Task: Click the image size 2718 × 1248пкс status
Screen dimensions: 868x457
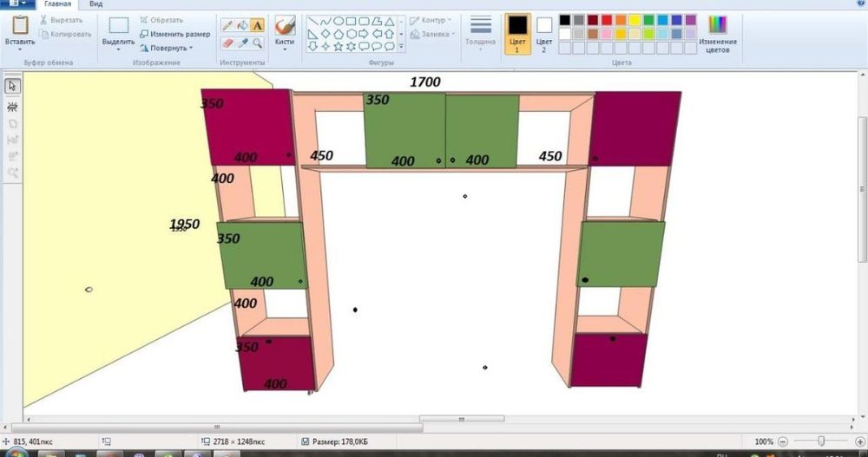Action: pyautogui.click(x=233, y=441)
